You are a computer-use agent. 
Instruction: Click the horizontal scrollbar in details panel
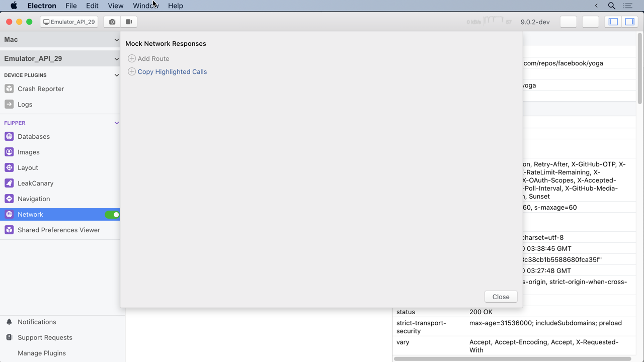pos(512,359)
